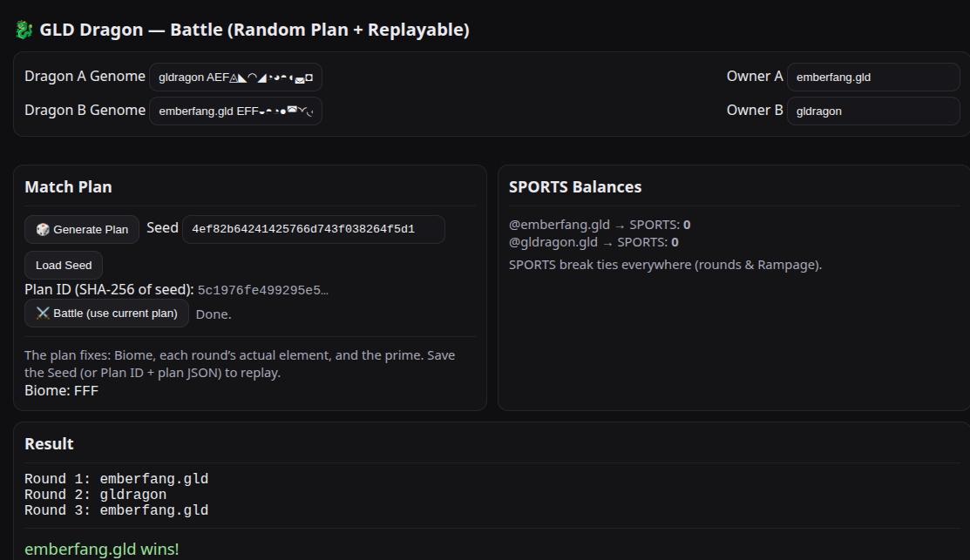The height and width of the screenshot is (560, 970).
Task: Click the @emberfang.gld SPORTS balance line
Action: 600,225
